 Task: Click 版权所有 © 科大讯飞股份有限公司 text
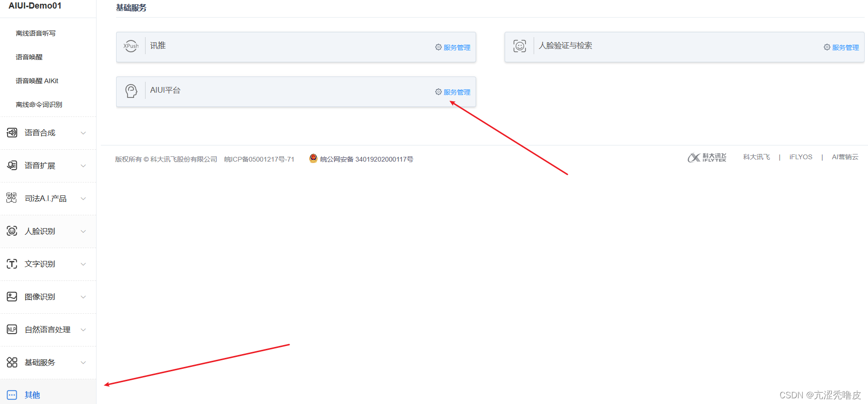coord(166,159)
